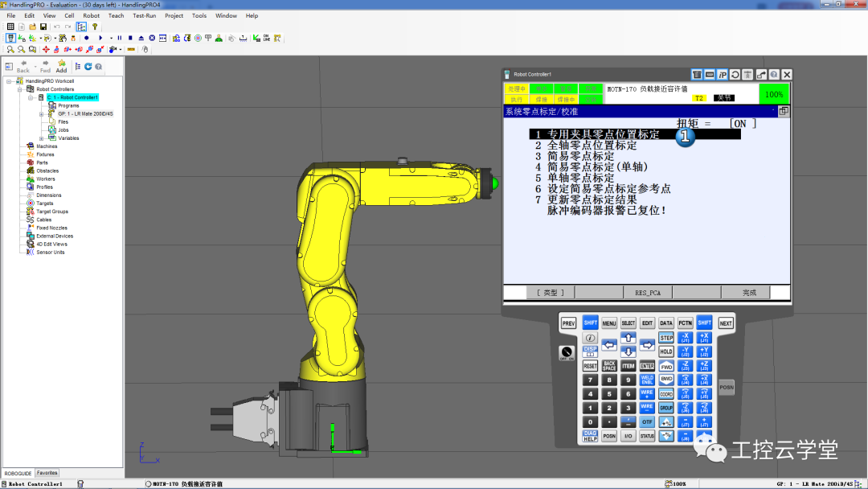
Task: Open the Test-Run menu
Action: (144, 15)
